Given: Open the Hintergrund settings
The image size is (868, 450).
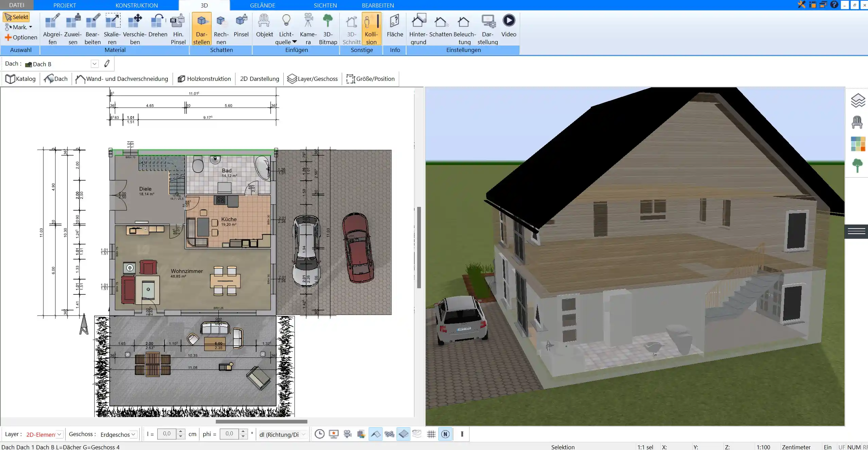Looking at the screenshot, I should point(418,29).
